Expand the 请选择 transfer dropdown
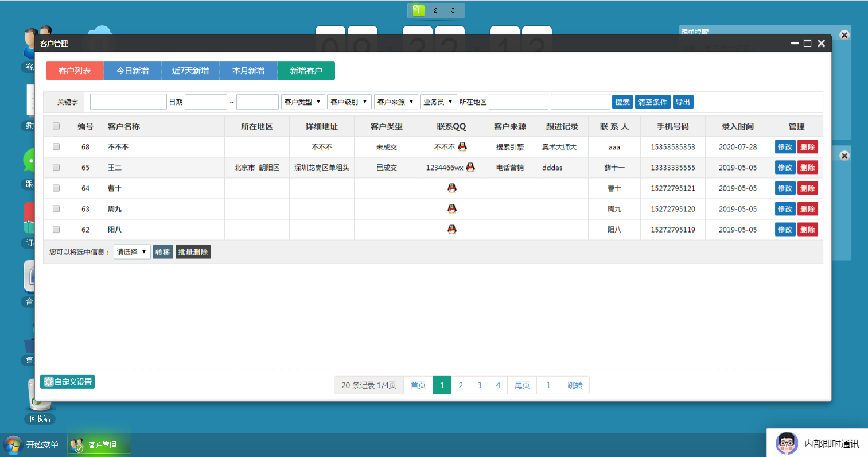868x457 pixels. (x=132, y=251)
